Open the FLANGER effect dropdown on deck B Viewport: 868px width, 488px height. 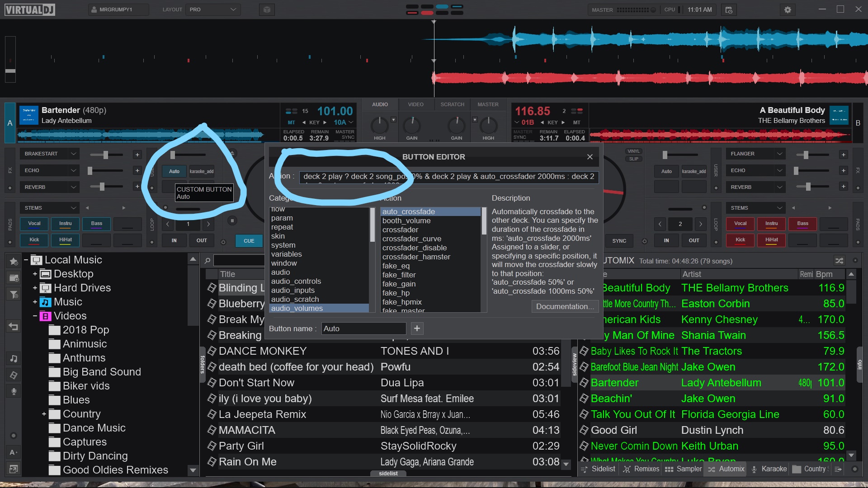755,154
